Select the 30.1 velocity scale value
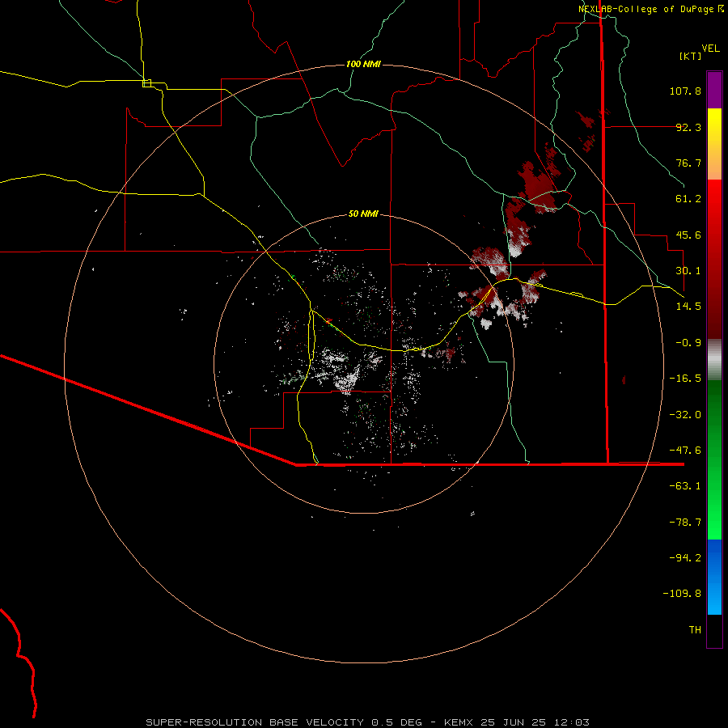The width and height of the screenshot is (728, 728). tap(688, 271)
